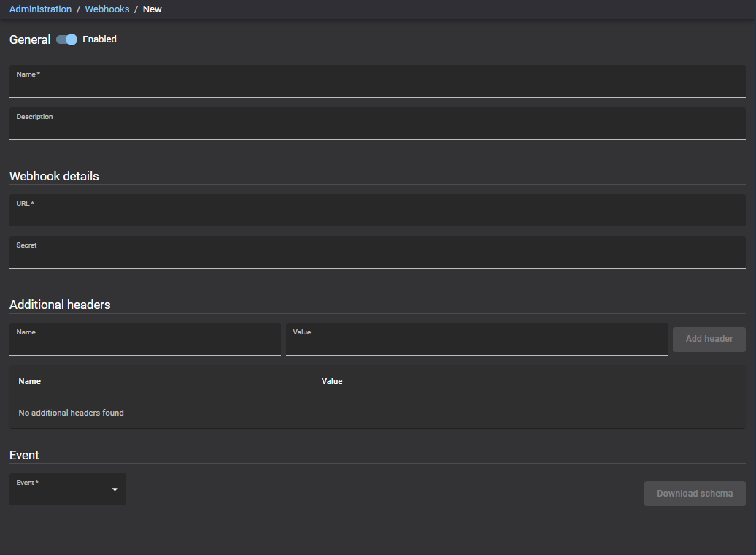The height and width of the screenshot is (555, 756).
Task: Click the Additional headers heading
Action: pyautogui.click(x=60, y=305)
